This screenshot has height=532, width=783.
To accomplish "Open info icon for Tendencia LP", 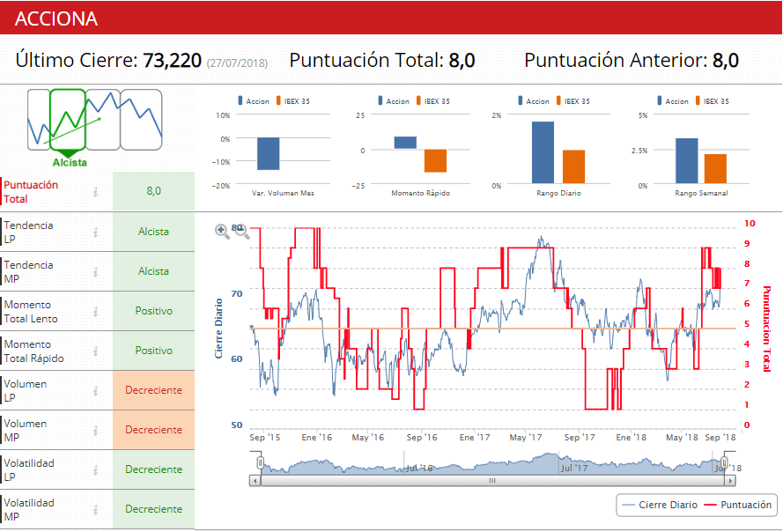I will (x=95, y=233).
